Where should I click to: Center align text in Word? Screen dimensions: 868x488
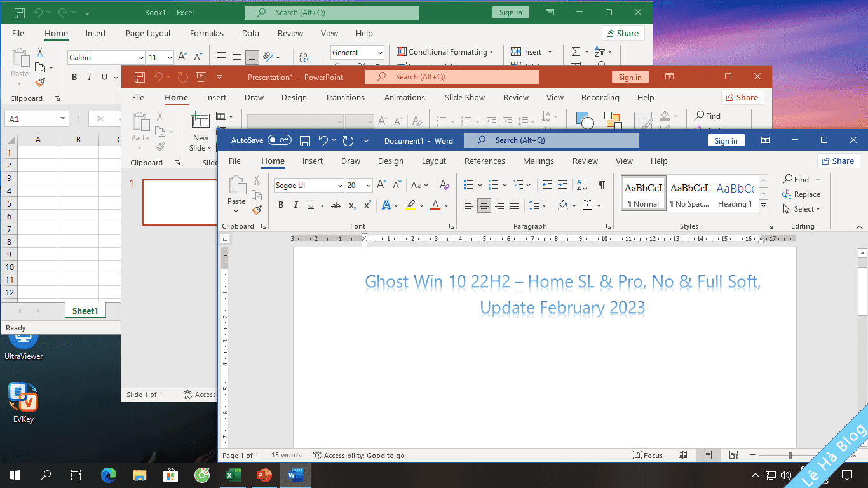click(x=484, y=205)
